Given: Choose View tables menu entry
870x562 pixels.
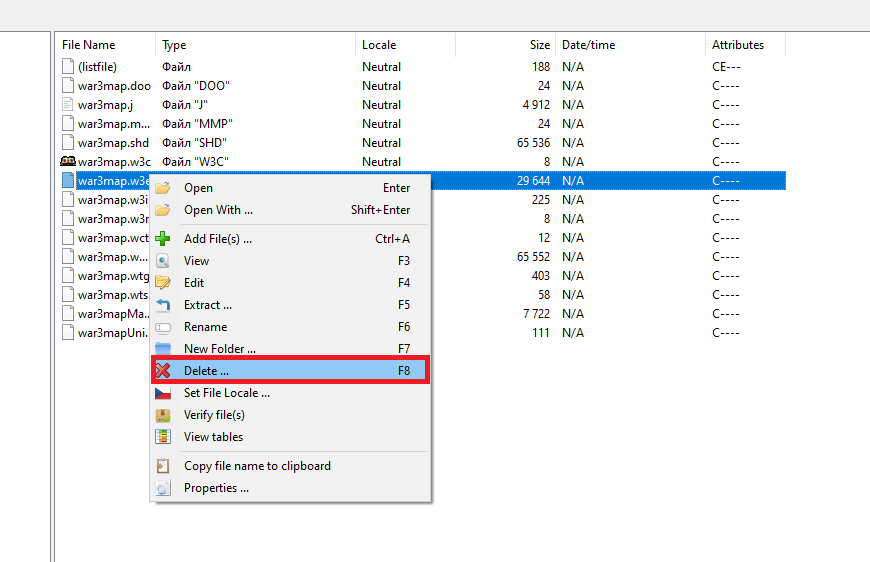Looking at the screenshot, I should (290, 437).
